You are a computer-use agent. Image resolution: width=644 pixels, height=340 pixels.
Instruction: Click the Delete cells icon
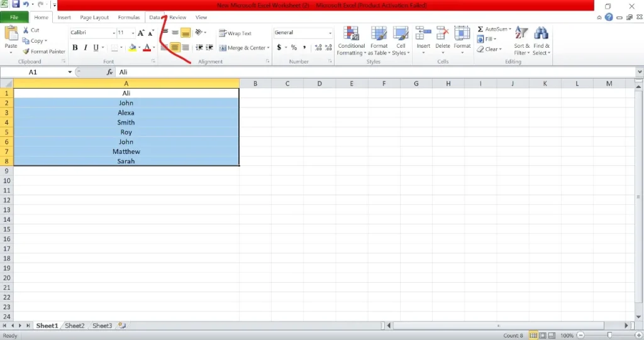[x=443, y=33]
